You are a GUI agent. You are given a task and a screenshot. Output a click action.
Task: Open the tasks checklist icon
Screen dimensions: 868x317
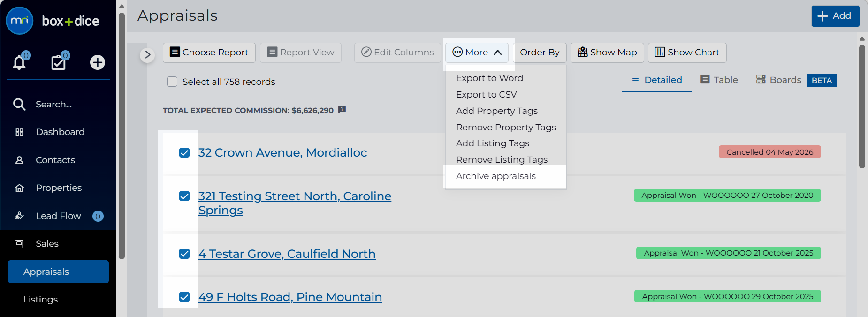[59, 62]
